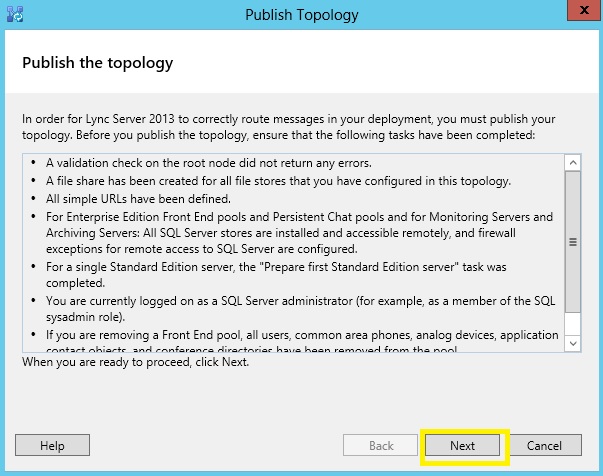
Task: Click 'A file share has been created' line
Action: [278, 181]
